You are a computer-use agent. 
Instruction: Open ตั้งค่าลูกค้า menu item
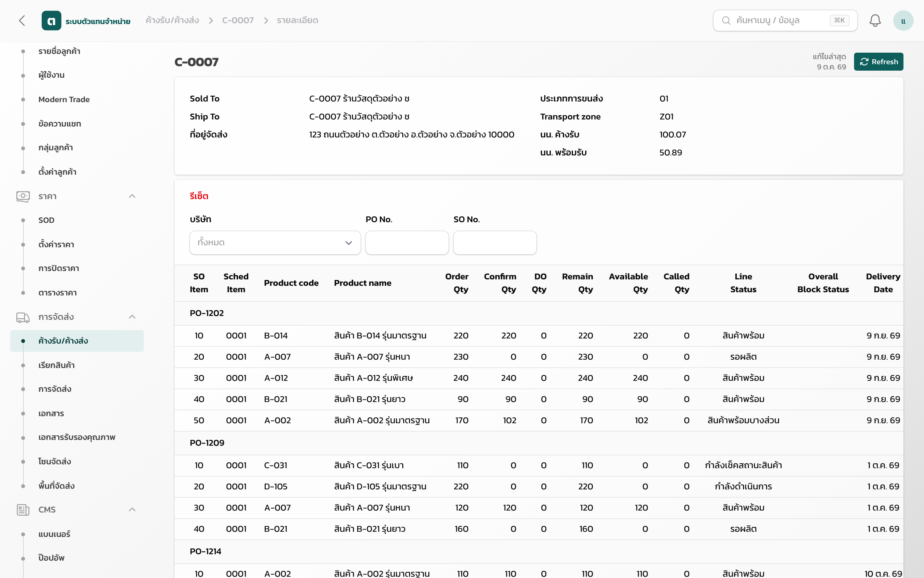coord(57,172)
